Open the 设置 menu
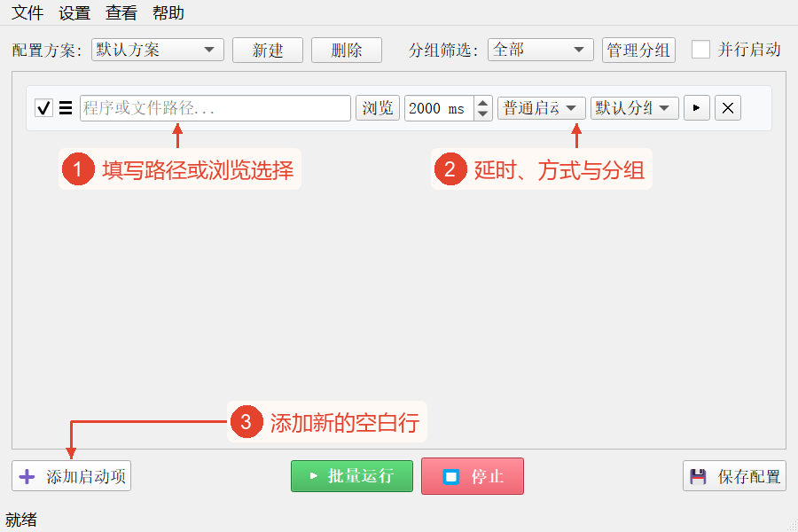798x532 pixels. pyautogui.click(x=74, y=12)
